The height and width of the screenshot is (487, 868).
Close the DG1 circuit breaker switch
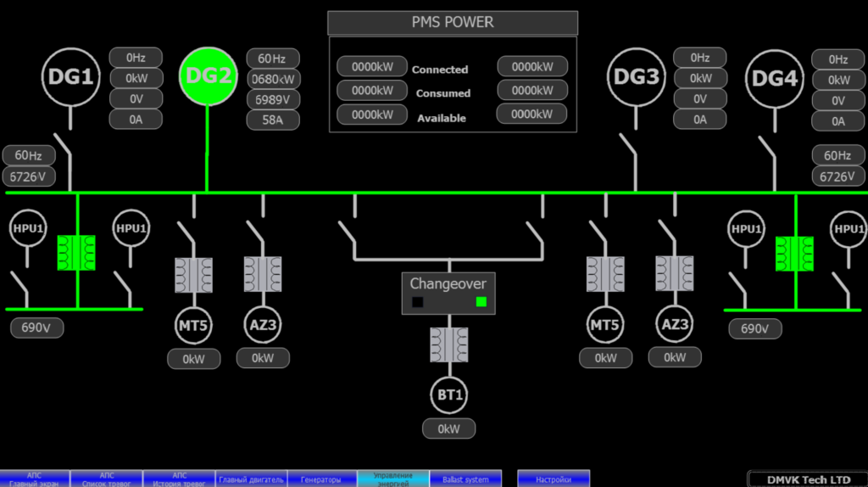click(x=64, y=149)
